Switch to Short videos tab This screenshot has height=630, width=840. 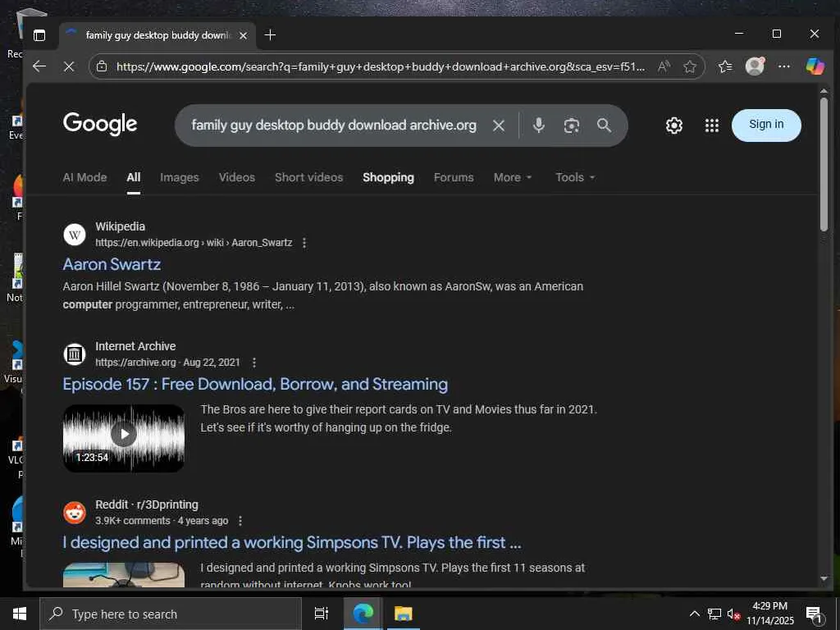pos(308,177)
